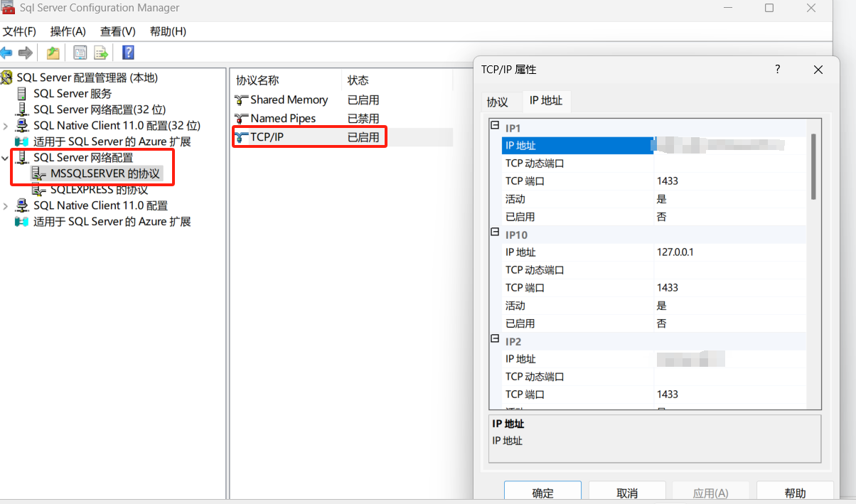Click the IP1 IP 地址 value field
This screenshot has height=504, width=856.
730,145
